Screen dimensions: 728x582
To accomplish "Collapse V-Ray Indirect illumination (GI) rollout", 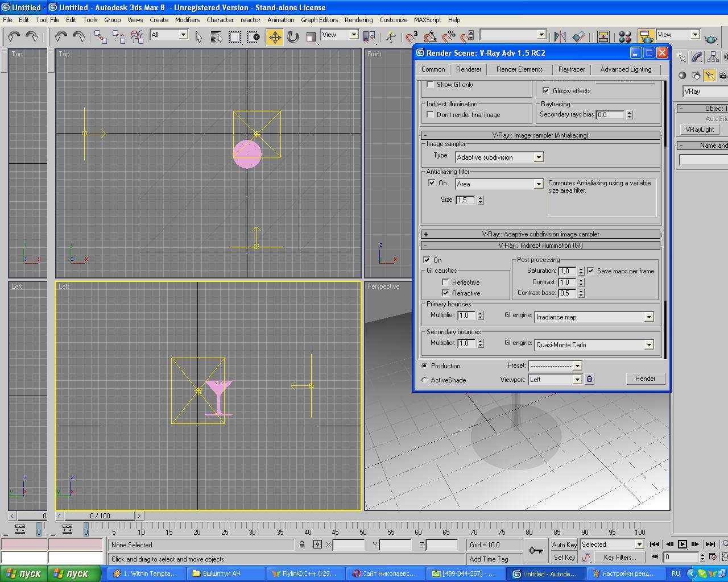I will (540, 246).
